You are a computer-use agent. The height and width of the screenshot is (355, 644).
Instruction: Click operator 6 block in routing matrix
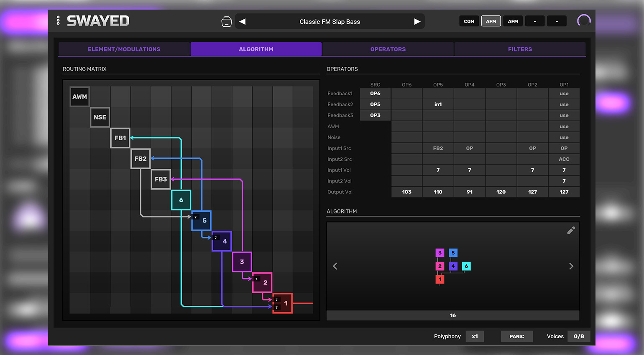click(181, 200)
